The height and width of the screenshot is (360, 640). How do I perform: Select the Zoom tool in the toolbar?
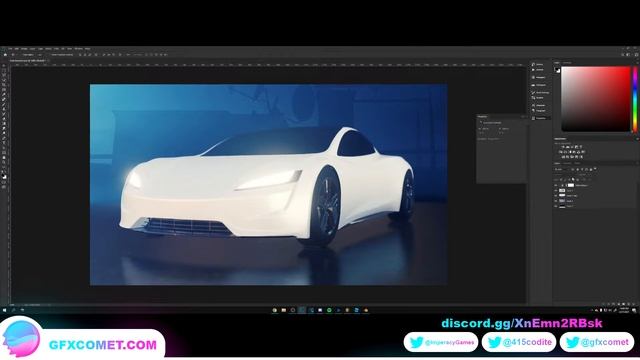[4, 162]
